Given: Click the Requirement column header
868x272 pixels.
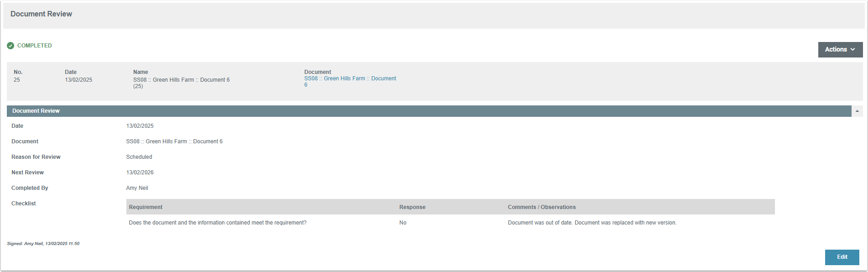Looking at the screenshot, I should click(x=146, y=207).
